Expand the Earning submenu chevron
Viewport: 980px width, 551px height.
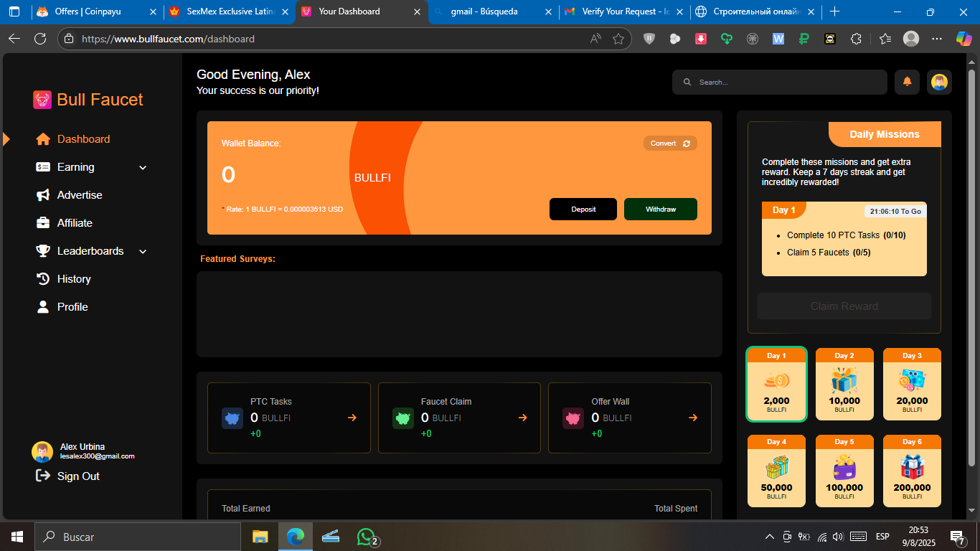coord(143,168)
